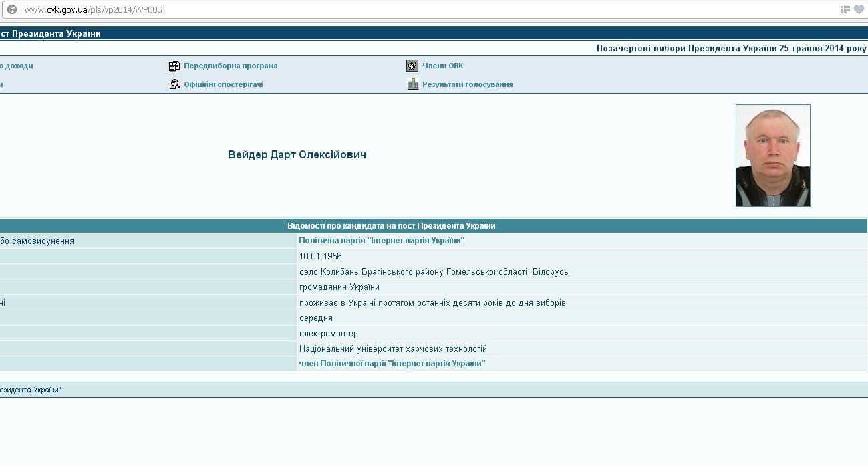868x466 pixels.
Task: Click the site info icon in address bar
Action: pos(11,9)
